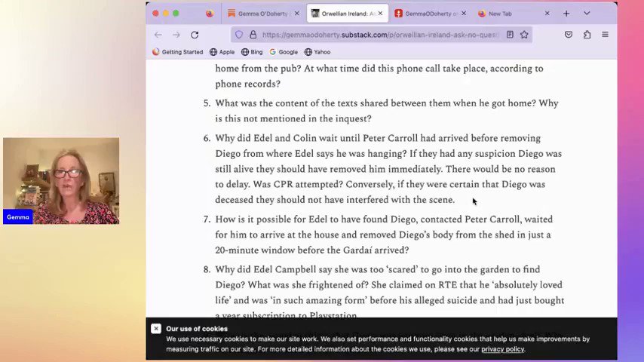Expand the list all tabs chevron
This screenshot has height=362, width=644.
(587, 14)
